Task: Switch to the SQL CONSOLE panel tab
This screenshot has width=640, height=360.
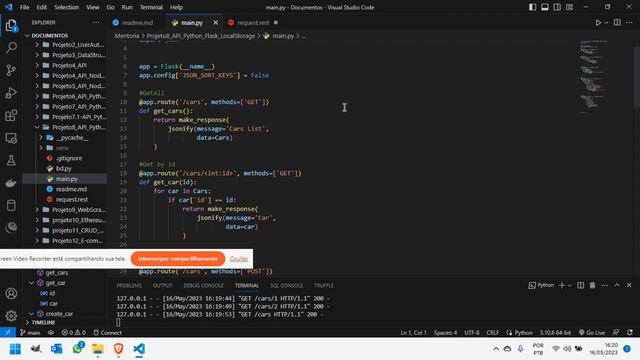Action: coord(286,285)
